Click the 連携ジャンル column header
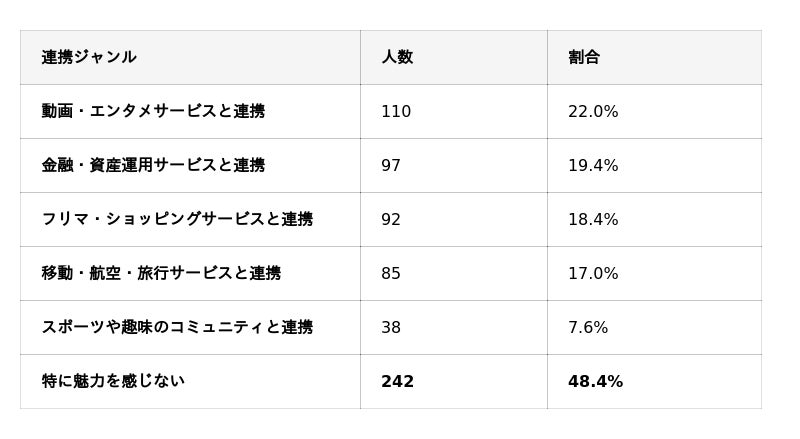This screenshot has width=800, height=439. [89, 57]
